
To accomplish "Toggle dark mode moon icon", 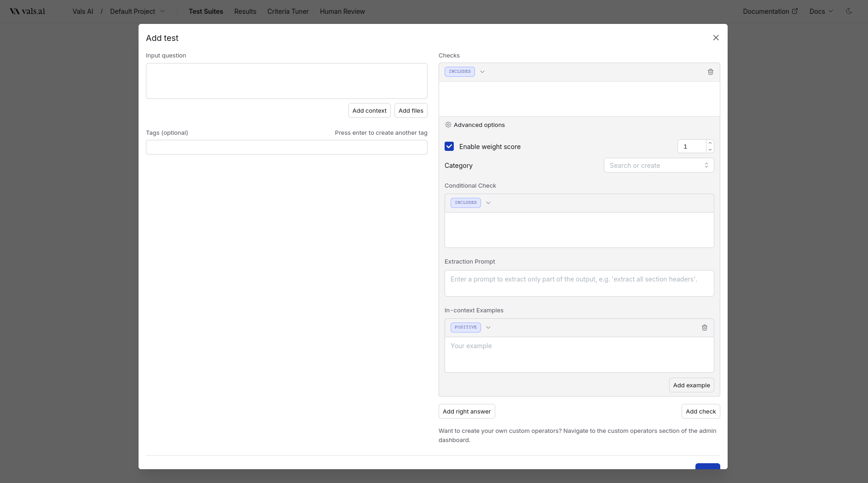I will pyautogui.click(x=849, y=11).
